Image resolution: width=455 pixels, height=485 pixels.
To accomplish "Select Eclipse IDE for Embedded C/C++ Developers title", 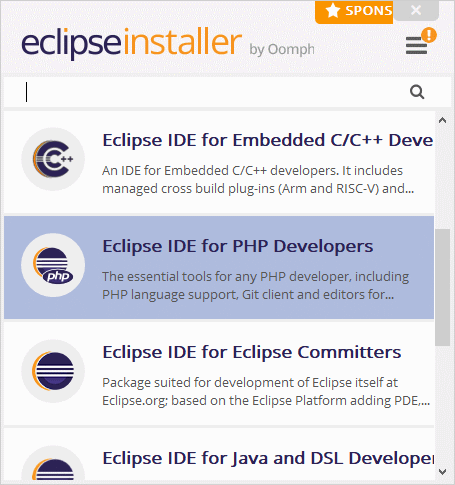I will click(267, 140).
